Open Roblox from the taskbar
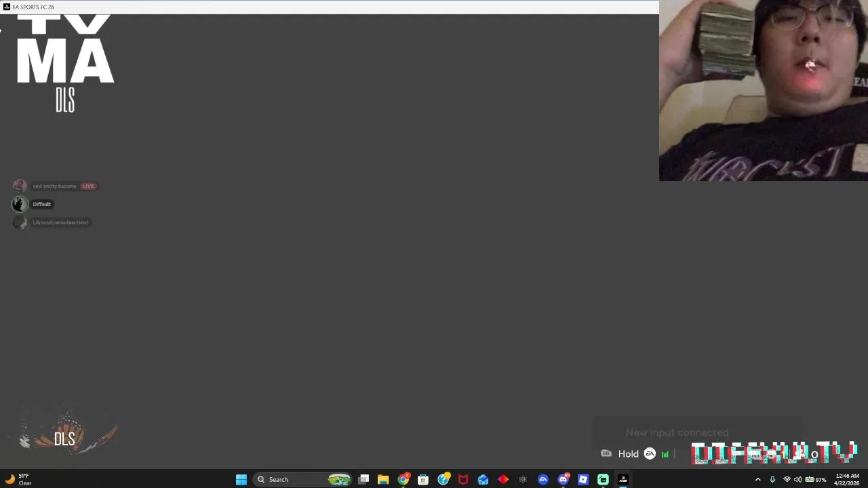Image resolution: width=868 pixels, height=488 pixels. [x=583, y=479]
